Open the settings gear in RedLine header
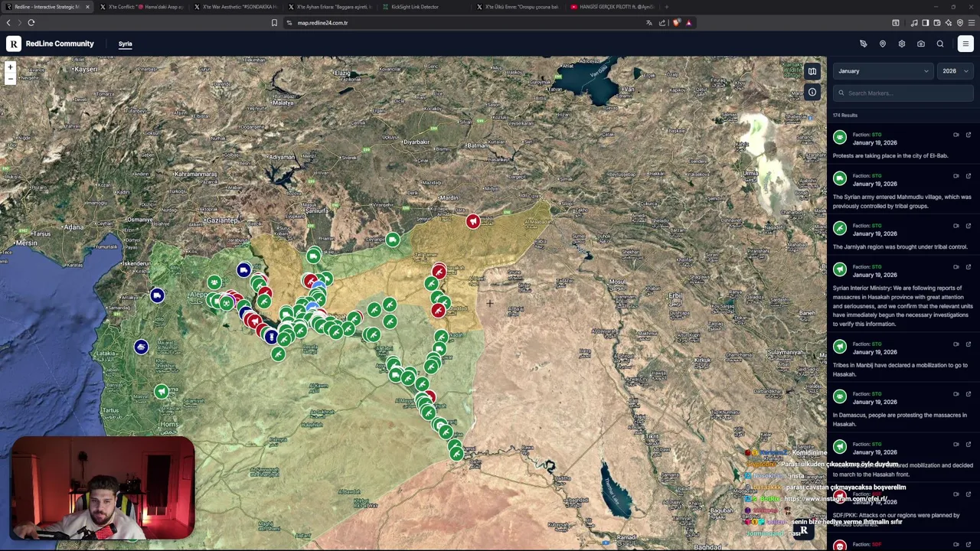Image resolution: width=980 pixels, height=551 pixels. [902, 44]
